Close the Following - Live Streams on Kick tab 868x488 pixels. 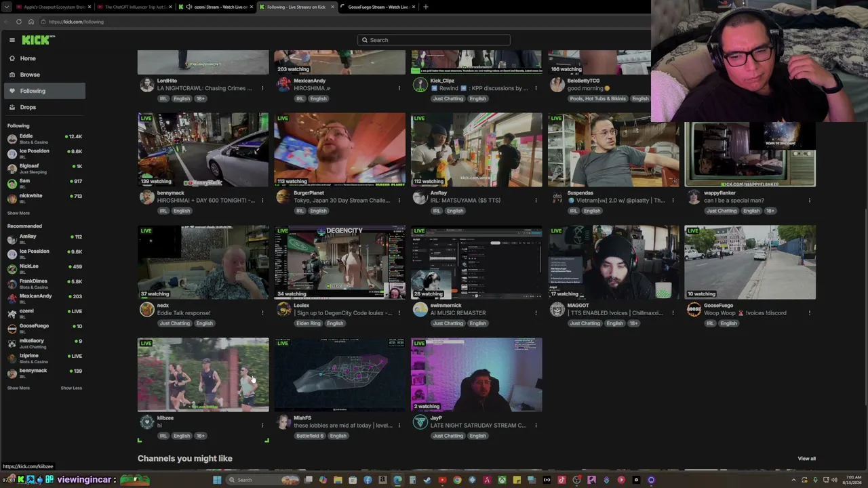coord(332,7)
